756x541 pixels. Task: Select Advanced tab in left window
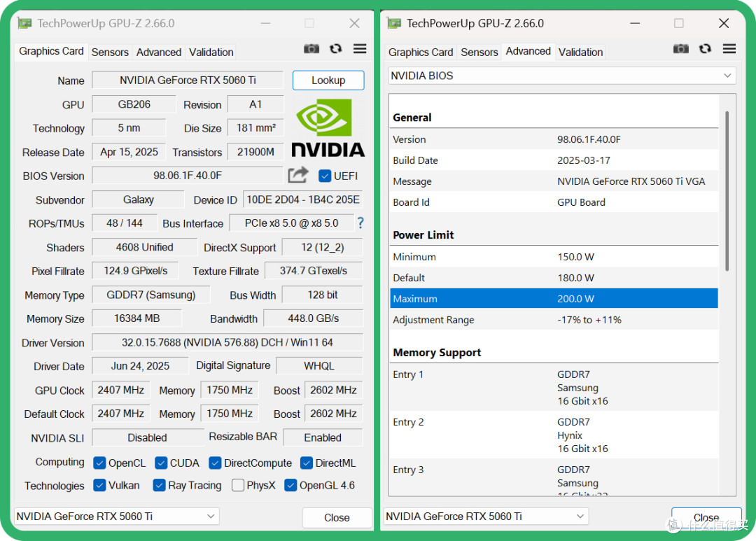pos(159,52)
